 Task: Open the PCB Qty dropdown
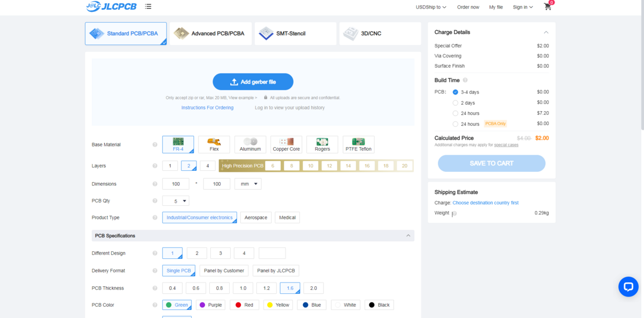click(x=175, y=201)
